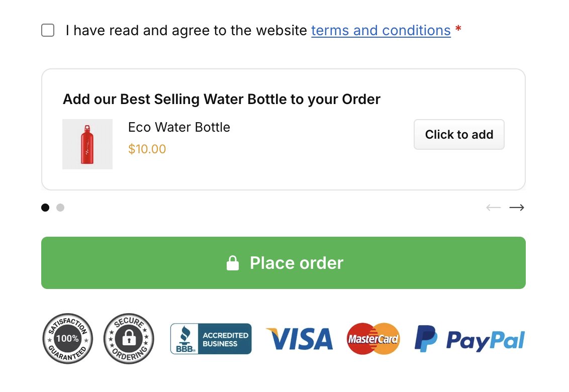Open the terms and conditions page
This screenshot has height=392, width=569.
click(x=381, y=30)
